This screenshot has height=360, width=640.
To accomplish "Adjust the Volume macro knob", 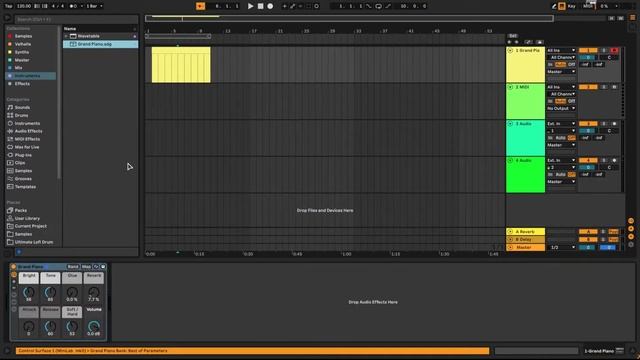I will (94, 326).
